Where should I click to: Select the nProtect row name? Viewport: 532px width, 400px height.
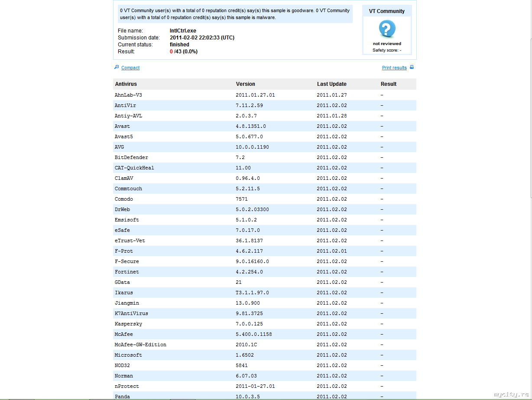(x=127, y=386)
